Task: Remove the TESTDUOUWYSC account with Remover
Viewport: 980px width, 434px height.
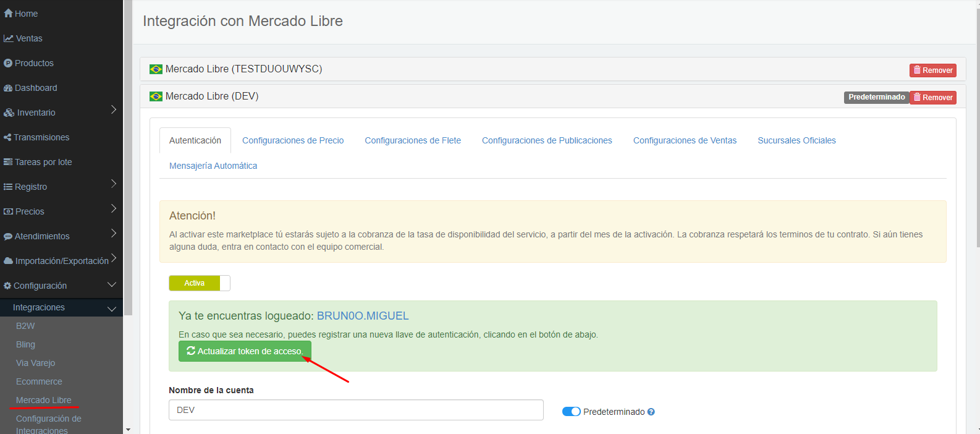Action: 933,70
